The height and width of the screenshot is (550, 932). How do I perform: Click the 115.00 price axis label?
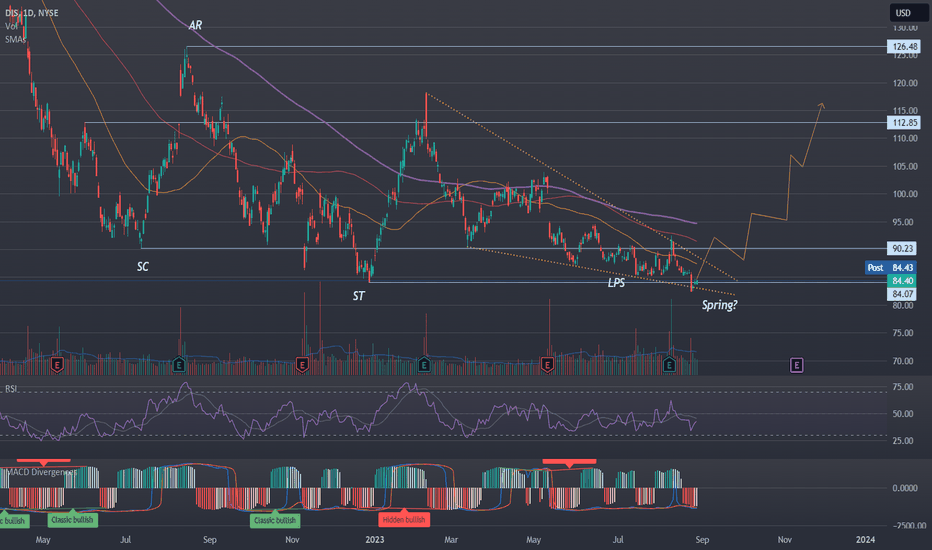(x=905, y=111)
